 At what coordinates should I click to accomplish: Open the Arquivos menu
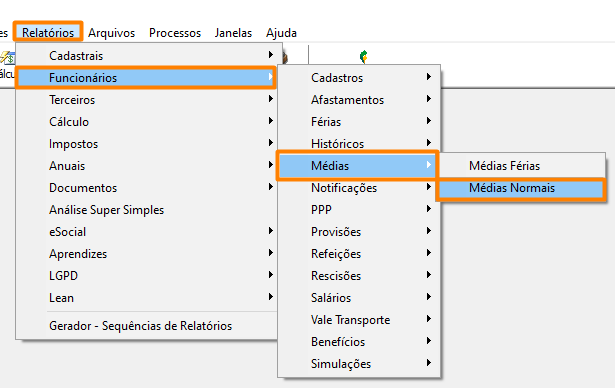111,33
